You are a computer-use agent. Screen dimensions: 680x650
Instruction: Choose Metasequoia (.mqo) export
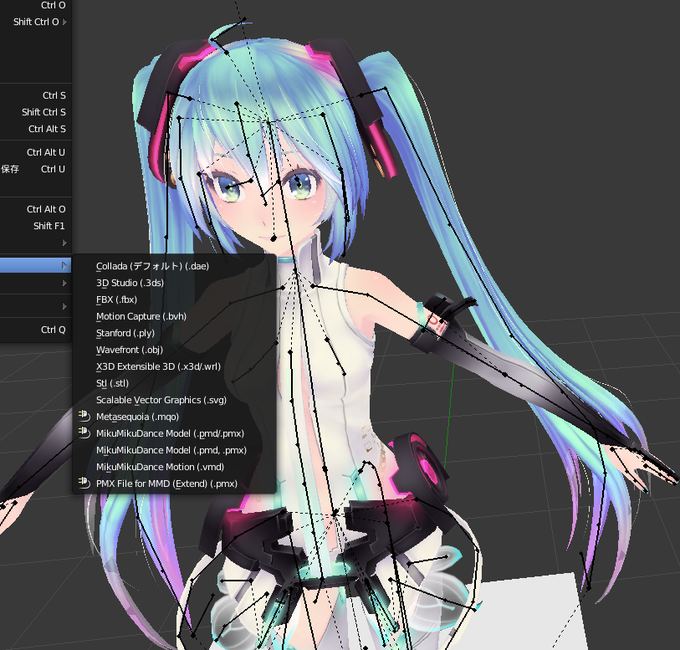[x=175, y=417]
